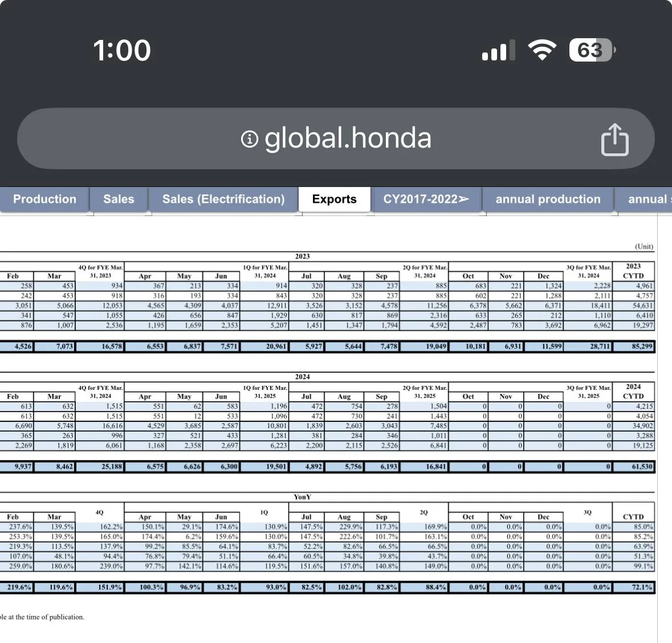
Task: Switch to the Production tab
Action: tap(45, 200)
